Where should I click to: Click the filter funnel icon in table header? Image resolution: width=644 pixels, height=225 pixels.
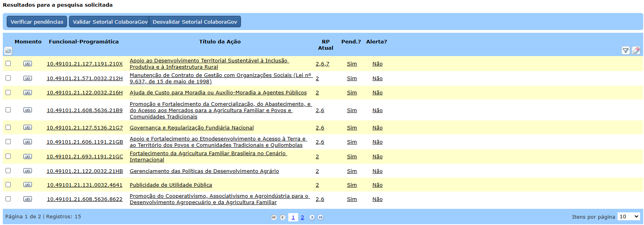tap(625, 51)
